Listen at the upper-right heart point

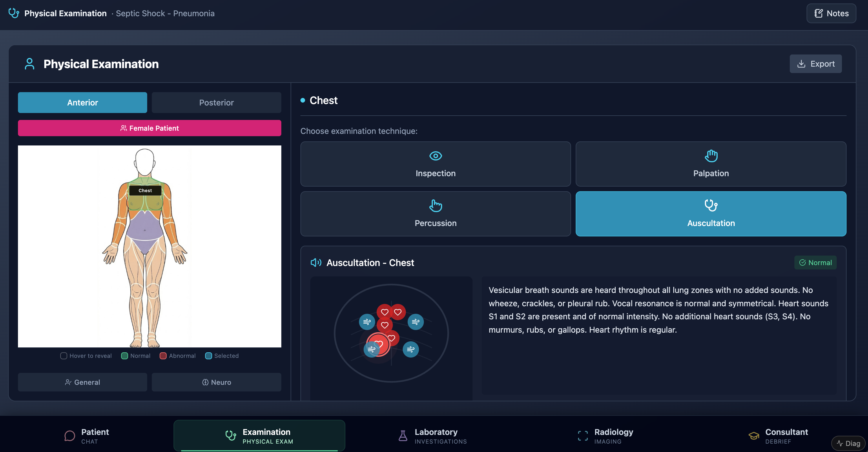tap(398, 312)
